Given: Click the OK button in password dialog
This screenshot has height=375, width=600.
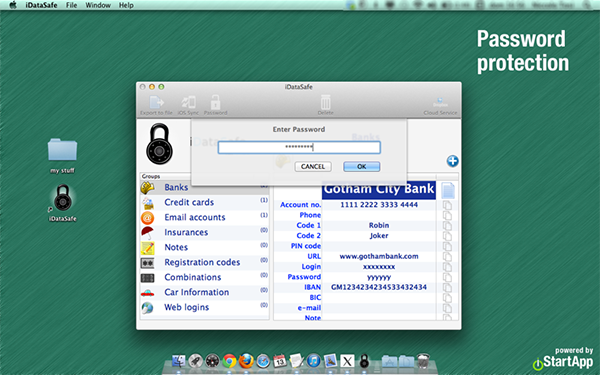Looking at the screenshot, I should 362,166.
